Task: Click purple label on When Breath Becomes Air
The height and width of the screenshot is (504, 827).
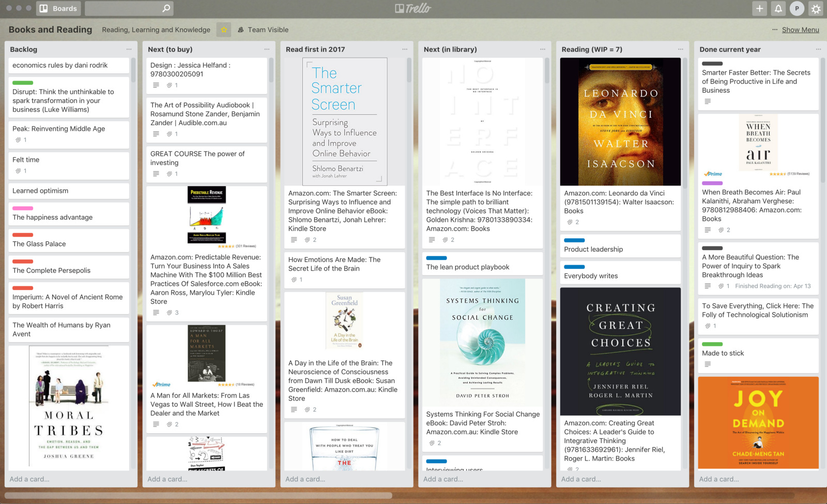Action: point(712,183)
